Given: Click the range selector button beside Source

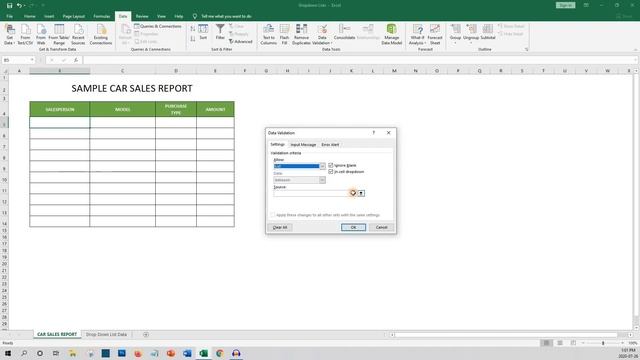Looking at the screenshot, I should pyautogui.click(x=361, y=193).
